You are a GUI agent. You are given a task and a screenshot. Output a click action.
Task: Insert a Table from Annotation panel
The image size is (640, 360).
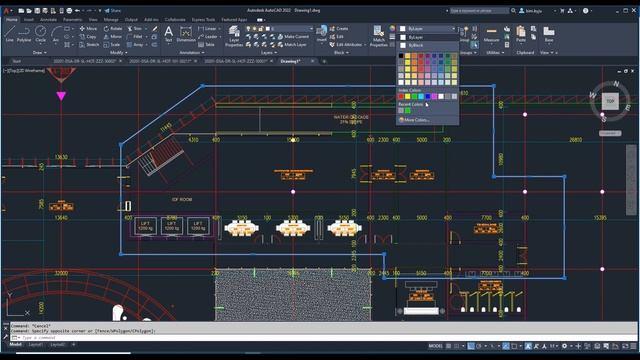click(x=206, y=44)
